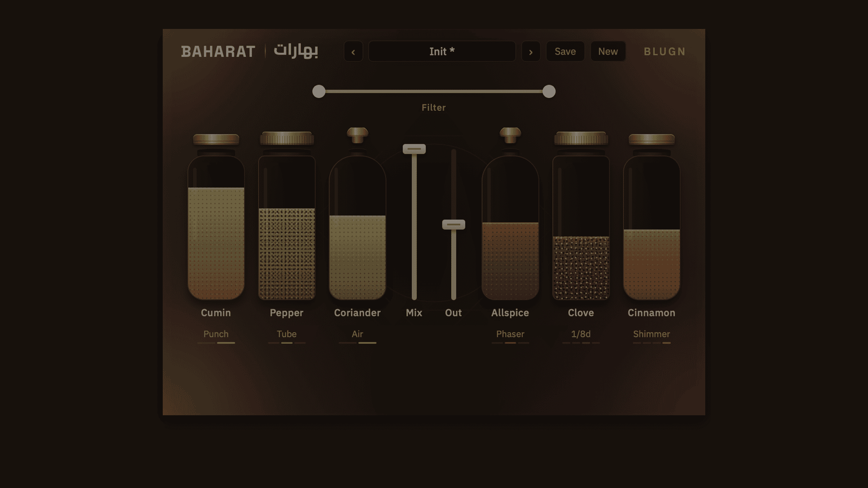Click the Cinnamon label
The width and height of the screenshot is (868, 488).
[651, 313]
